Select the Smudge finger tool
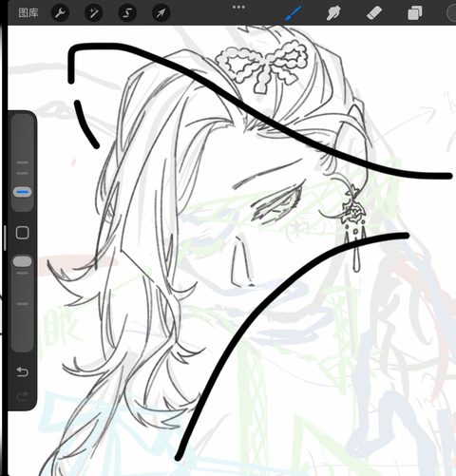Viewport: 456px width, 476px height. [333, 13]
